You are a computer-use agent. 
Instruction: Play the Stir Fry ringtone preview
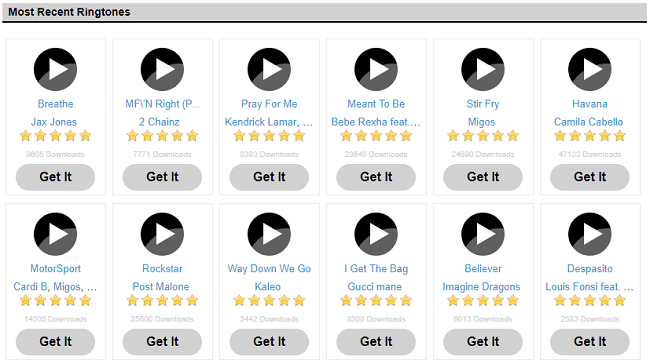click(483, 69)
